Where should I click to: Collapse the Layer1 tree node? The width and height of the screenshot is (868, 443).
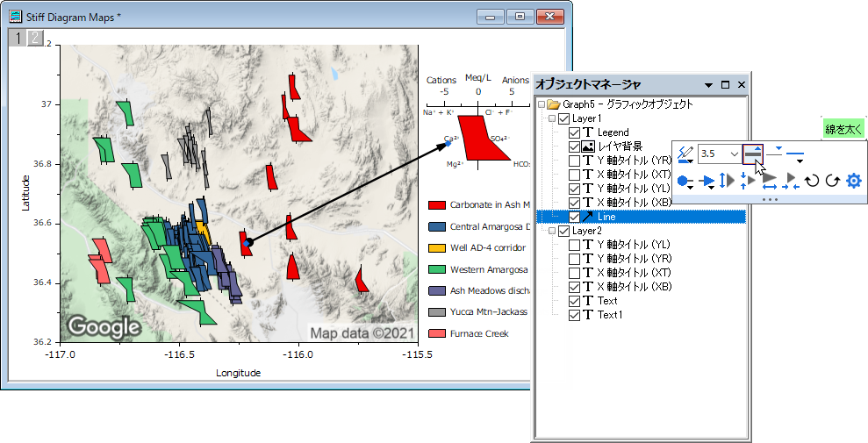tap(552, 118)
